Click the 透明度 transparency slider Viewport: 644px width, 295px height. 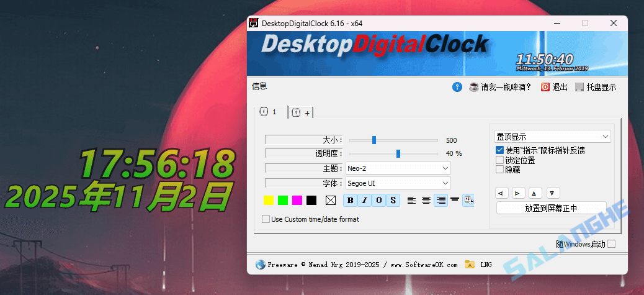pyautogui.click(x=393, y=153)
